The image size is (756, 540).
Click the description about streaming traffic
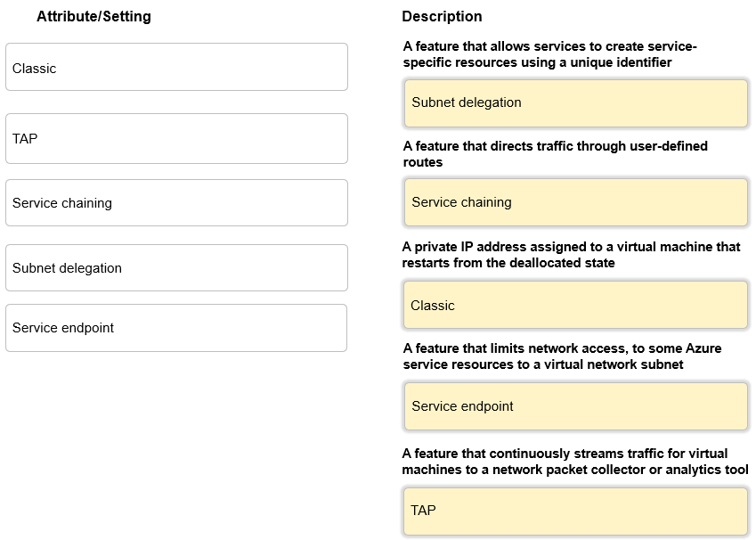[x=575, y=462]
